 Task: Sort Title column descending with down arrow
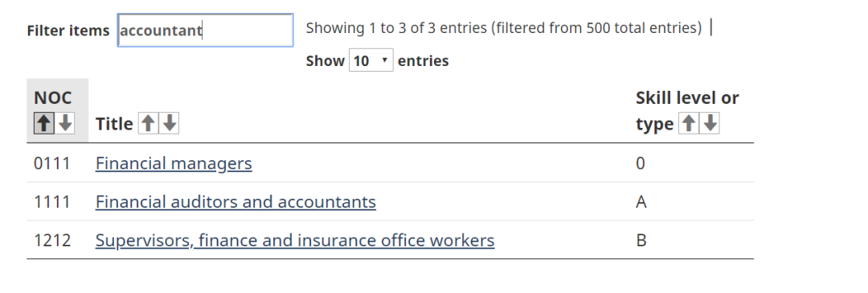coord(170,123)
